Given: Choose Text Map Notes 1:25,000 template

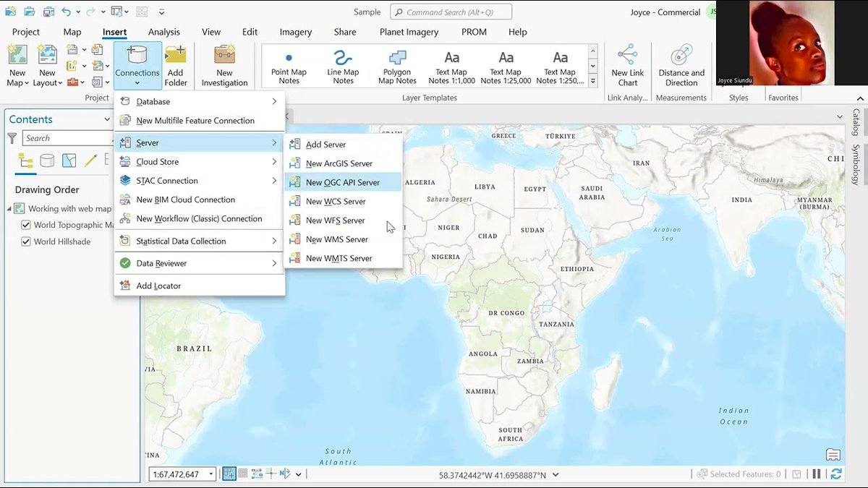Looking at the screenshot, I should [x=506, y=66].
